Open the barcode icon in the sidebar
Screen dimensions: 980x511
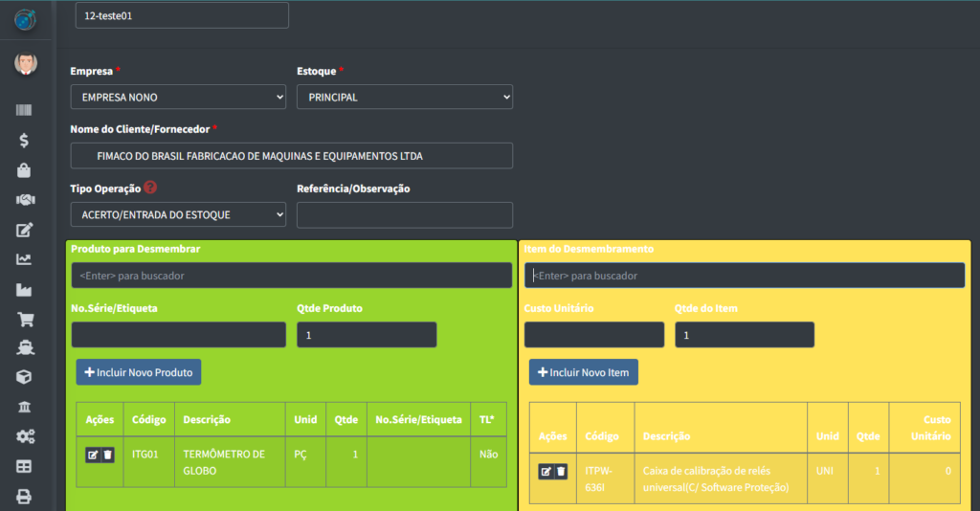coord(24,111)
